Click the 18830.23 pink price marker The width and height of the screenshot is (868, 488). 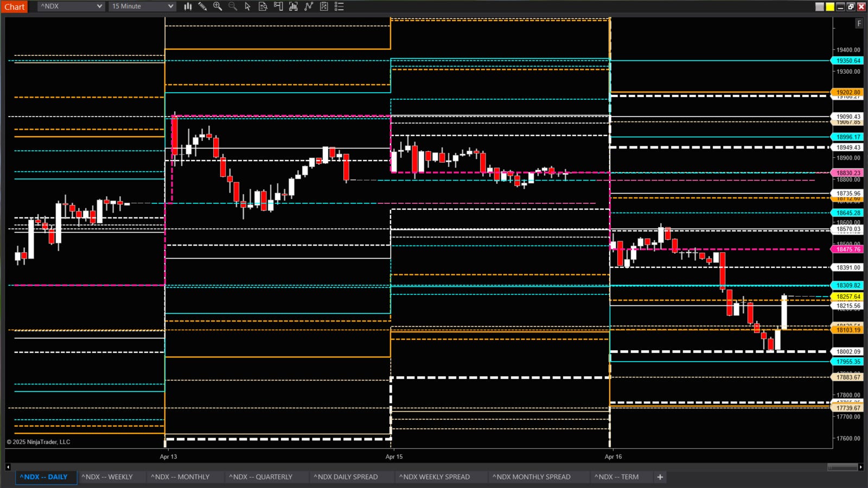847,173
